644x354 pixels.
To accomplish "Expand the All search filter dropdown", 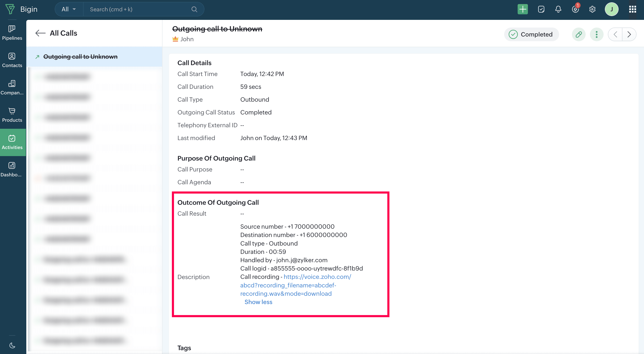I will pos(69,9).
